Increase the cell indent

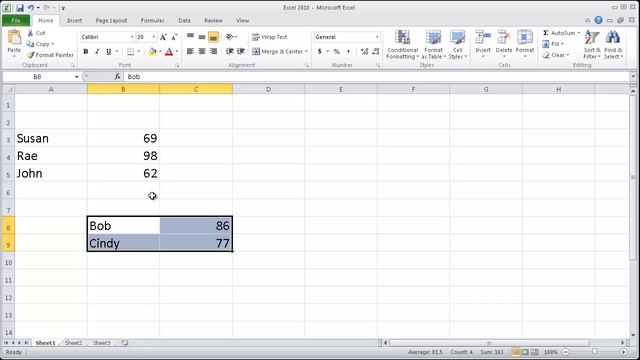tap(241, 51)
